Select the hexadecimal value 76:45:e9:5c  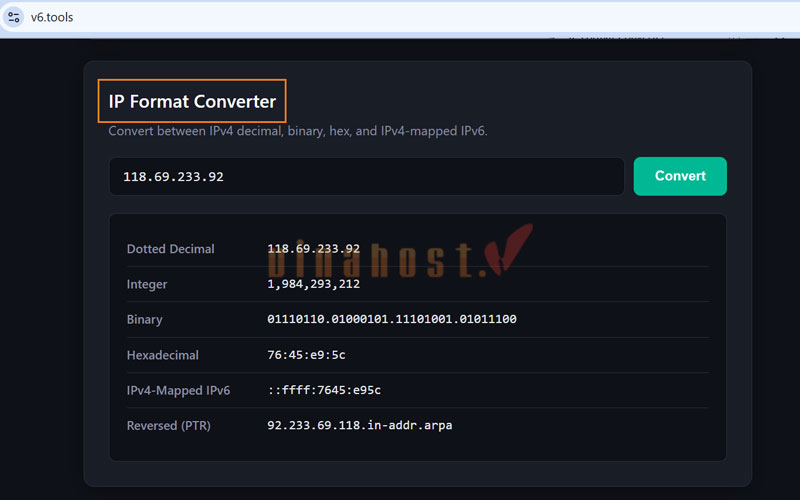(x=306, y=355)
